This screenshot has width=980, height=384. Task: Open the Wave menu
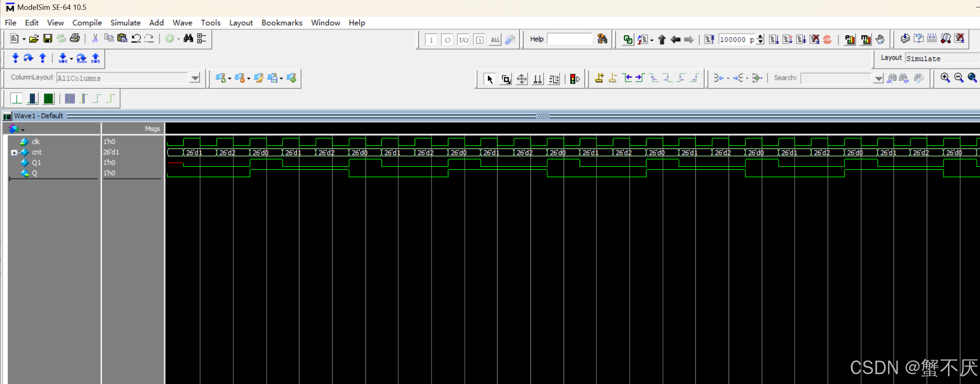pyautogui.click(x=183, y=23)
